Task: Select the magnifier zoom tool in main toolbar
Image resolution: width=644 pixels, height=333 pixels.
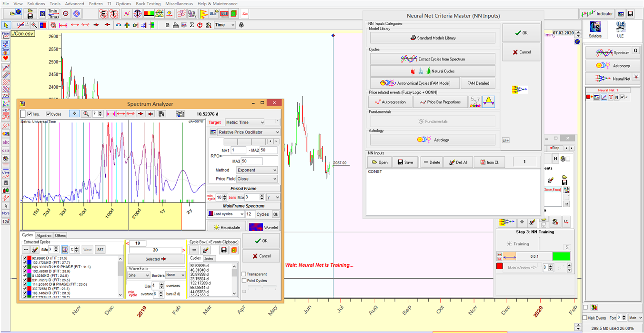Action: [35, 25]
